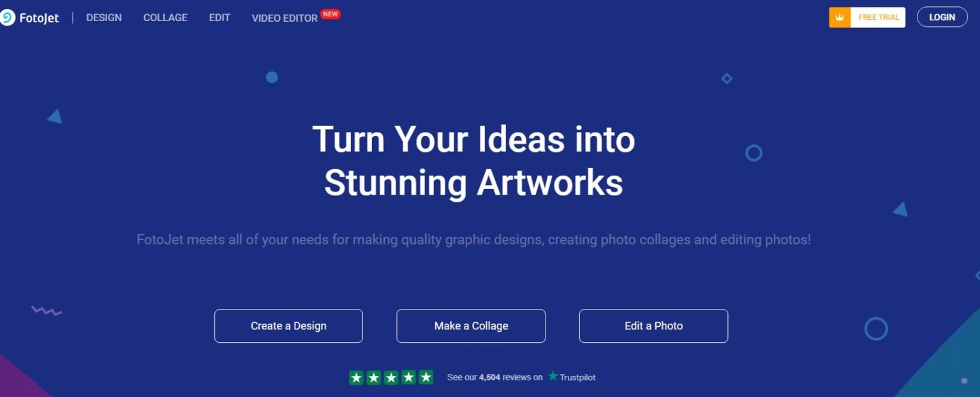Screen dimensions: 980x397
Task: Open the LOGIN button
Action: [942, 17]
